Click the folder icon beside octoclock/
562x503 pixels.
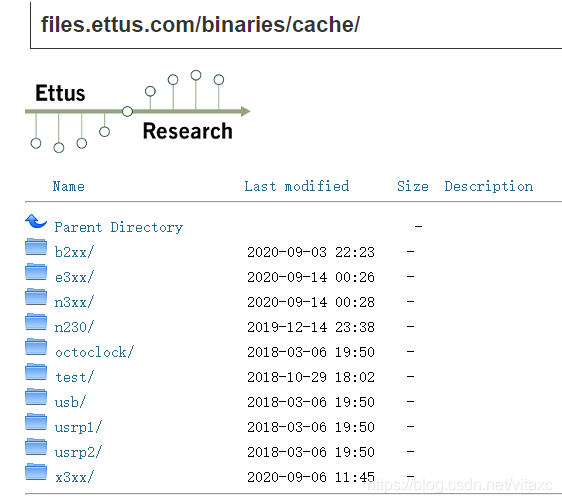click(x=36, y=347)
